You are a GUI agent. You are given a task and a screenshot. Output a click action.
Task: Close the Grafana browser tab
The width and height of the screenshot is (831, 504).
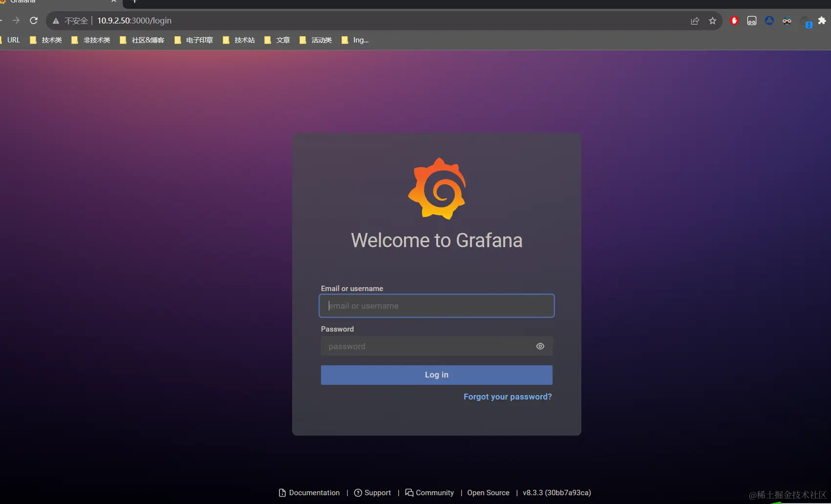113,1
